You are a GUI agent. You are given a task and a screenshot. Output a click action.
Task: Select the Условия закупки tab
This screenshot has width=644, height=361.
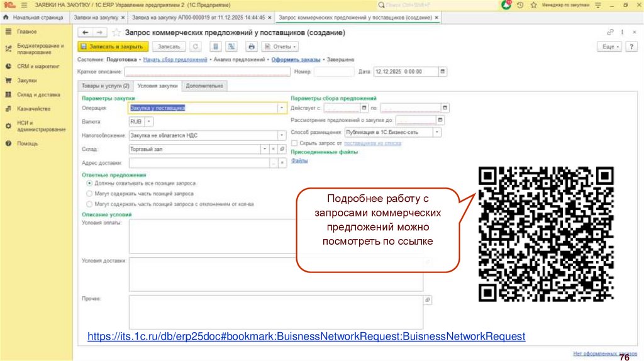(x=157, y=86)
